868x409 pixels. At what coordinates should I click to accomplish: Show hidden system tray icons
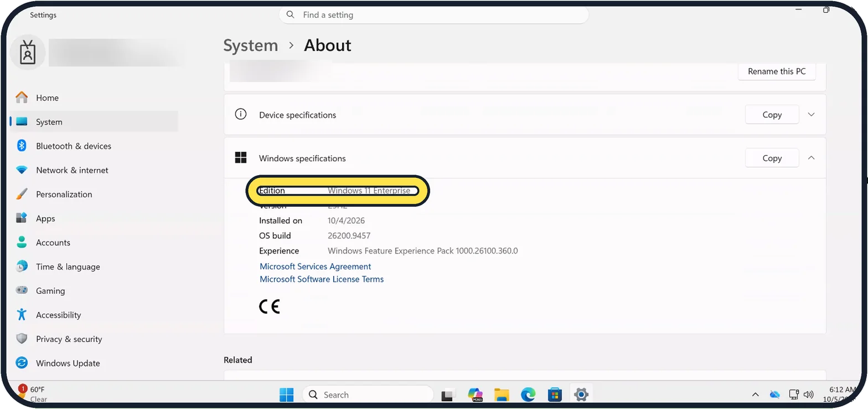[755, 395]
